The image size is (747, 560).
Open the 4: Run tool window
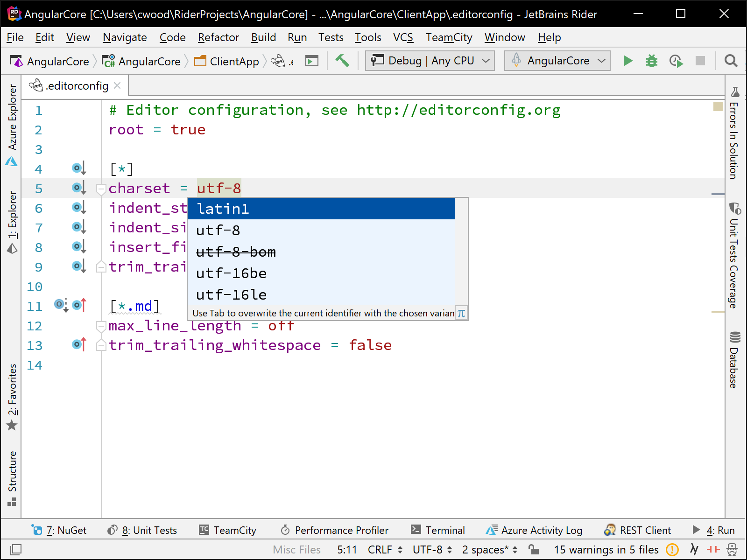pyautogui.click(x=713, y=530)
